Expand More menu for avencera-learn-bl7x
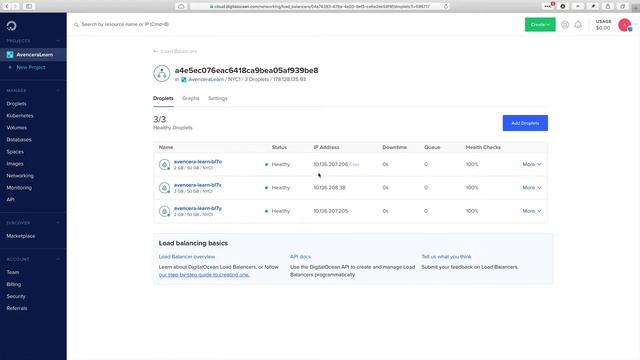Screen dimensions: 640x360 532,188
